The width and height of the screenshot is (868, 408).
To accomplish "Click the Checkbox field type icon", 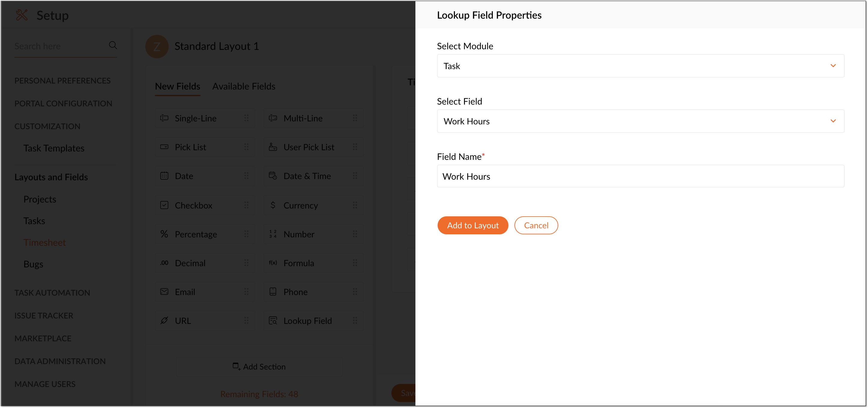I will point(164,205).
